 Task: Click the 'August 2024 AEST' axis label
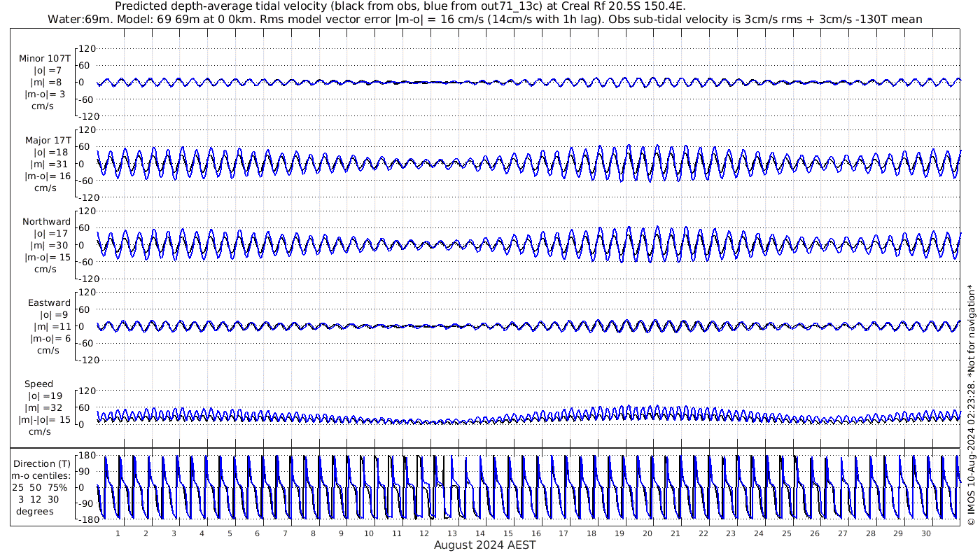484,545
